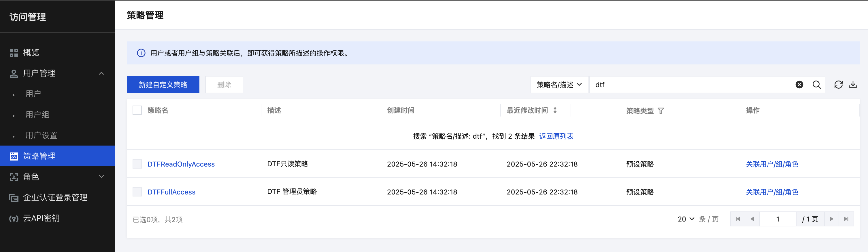Open the 策略名/描述 search type dropdown
The width and height of the screenshot is (868, 252).
coord(559,85)
